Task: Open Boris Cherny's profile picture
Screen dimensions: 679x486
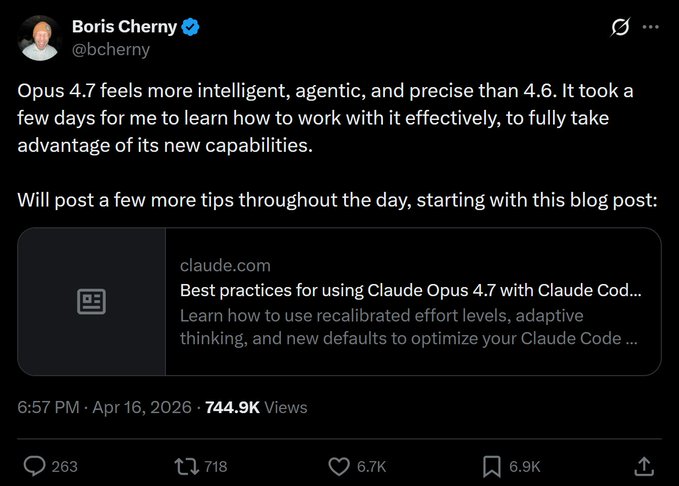Action: pos(39,38)
